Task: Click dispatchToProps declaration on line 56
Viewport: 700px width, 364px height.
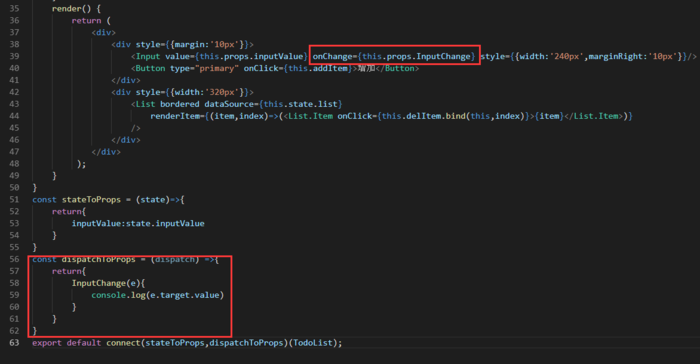Action: 98,259
